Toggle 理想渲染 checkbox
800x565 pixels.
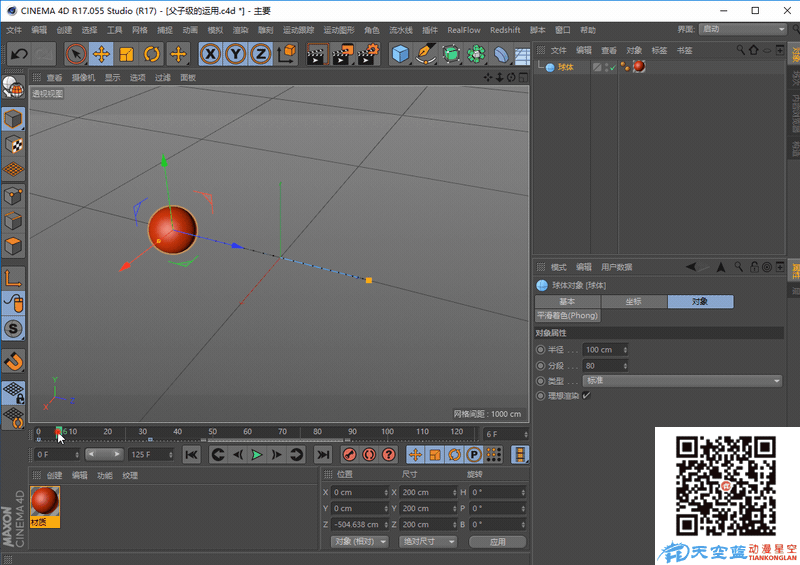click(x=586, y=395)
